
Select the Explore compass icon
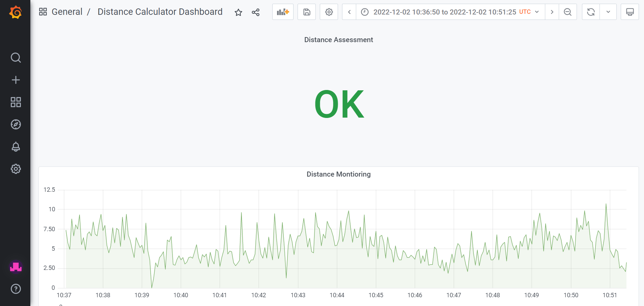coord(15,124)
